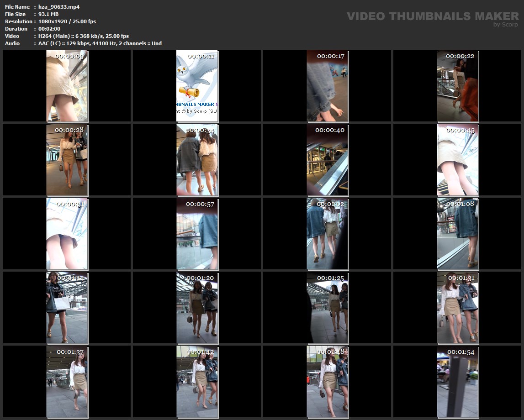
Task: Click the 'by Scorp' credit text
Action: pyautogui.click(x=506, y=25)
